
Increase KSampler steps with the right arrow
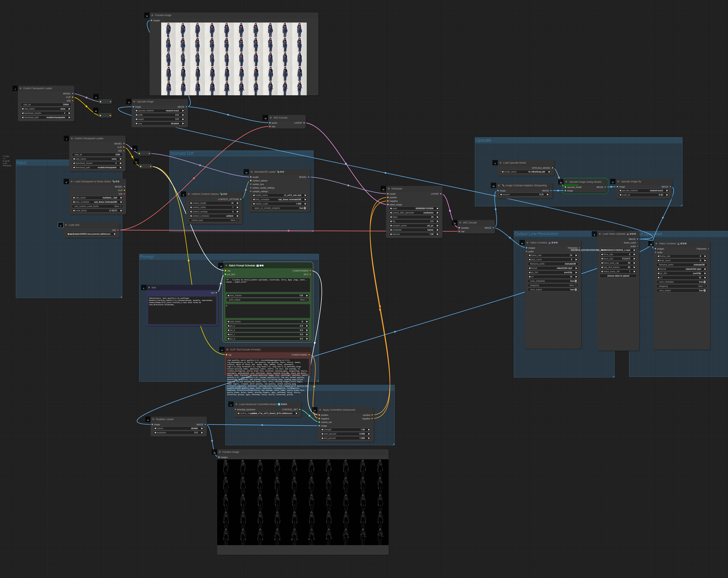(438, 217)
